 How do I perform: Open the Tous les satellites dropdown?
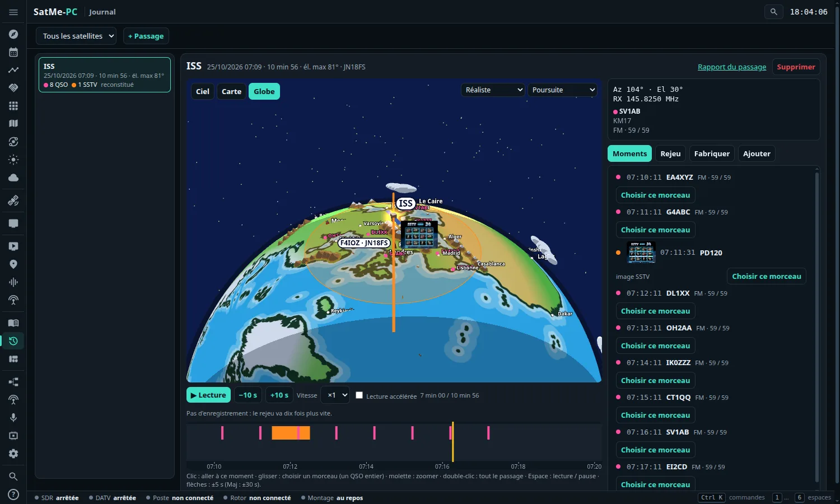click(x=76, y=36)
